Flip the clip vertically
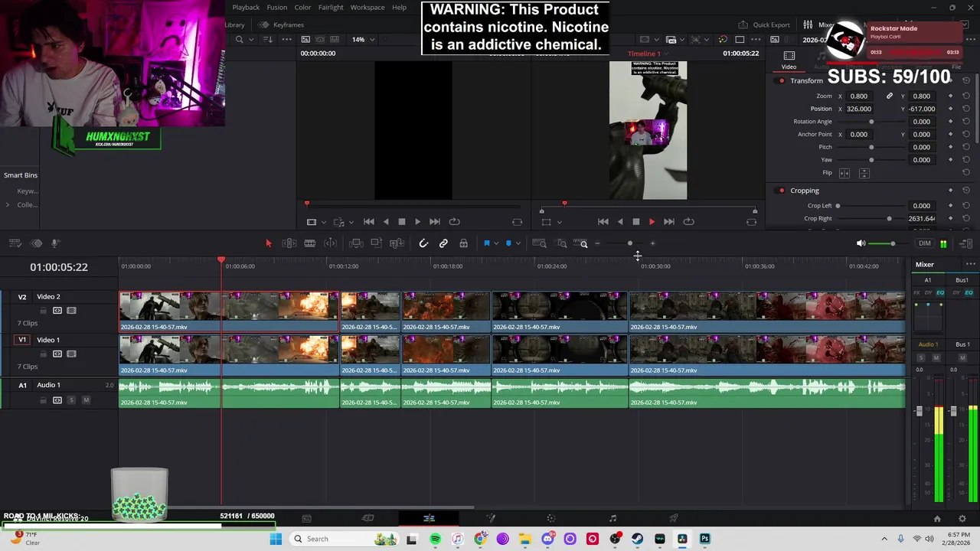This screenshot has width=980, height=551. [x=864, y=173]
